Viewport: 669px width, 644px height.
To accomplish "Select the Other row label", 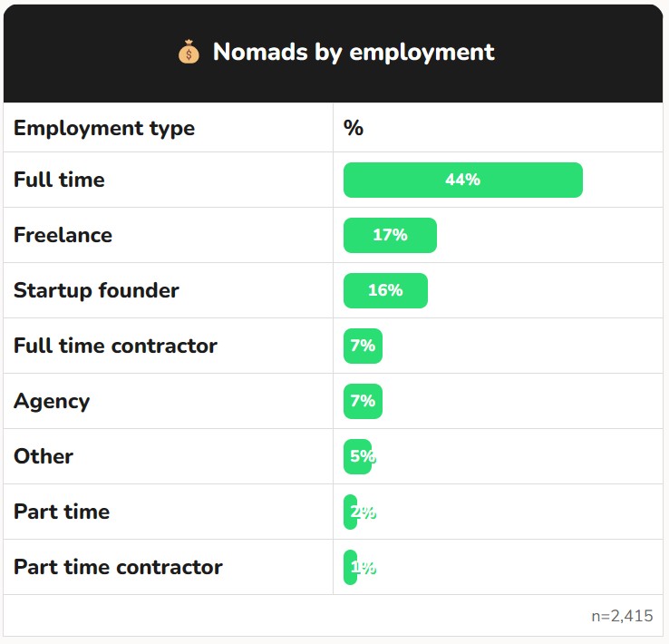I will (44, 456).
